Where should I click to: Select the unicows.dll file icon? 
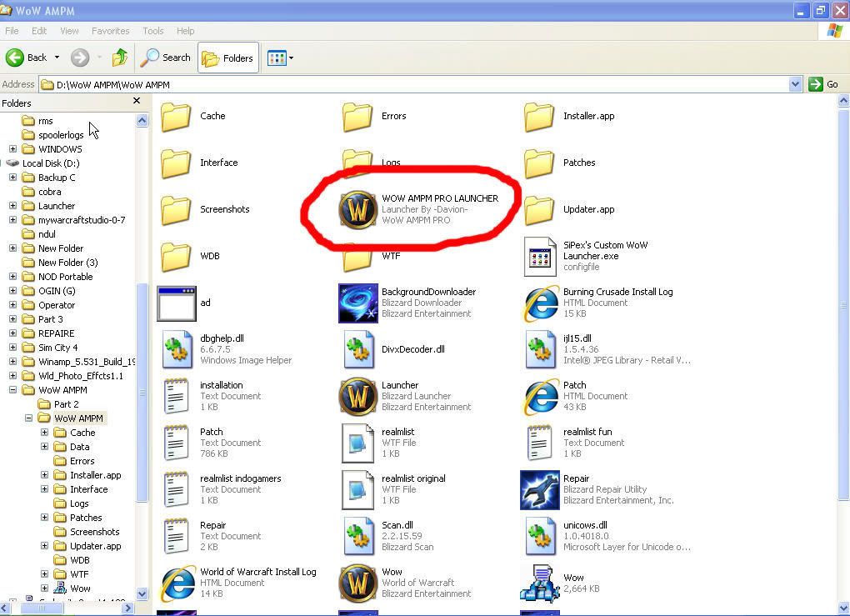click(x=539, y=536)
